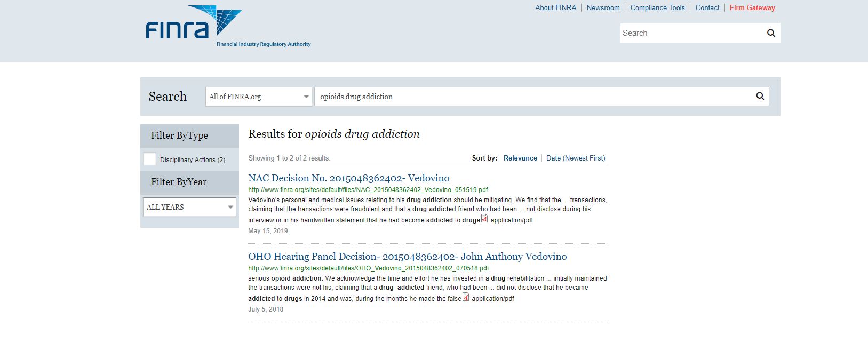Sort results by Relevance
This screenshot has width=868, height=343.
(520, 158)
